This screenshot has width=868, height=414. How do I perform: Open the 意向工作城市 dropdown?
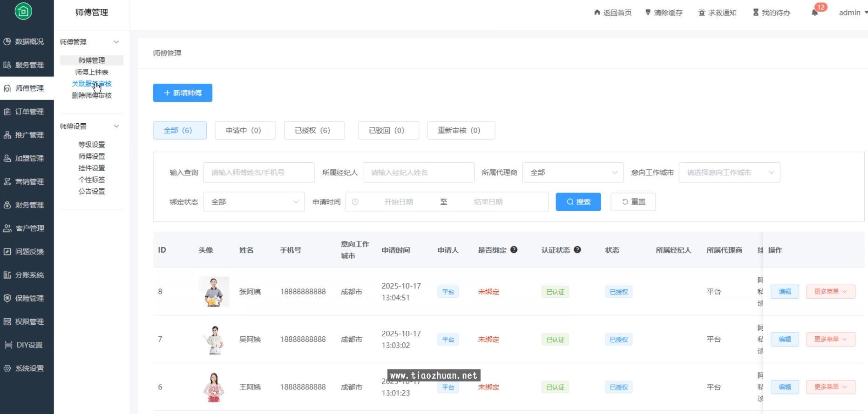point(729,173)
